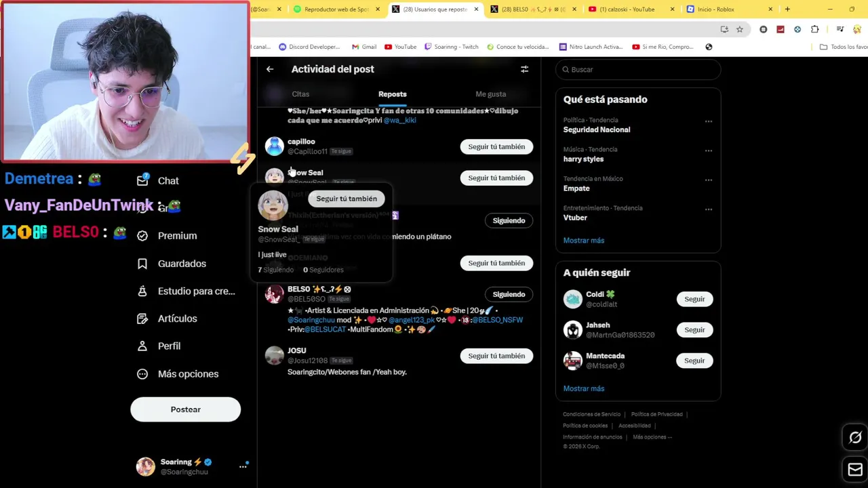The width and height of the screenshot is (868, 488).
Task: Open Soarinng - Twitch bookmark
Action: (451, 47)
